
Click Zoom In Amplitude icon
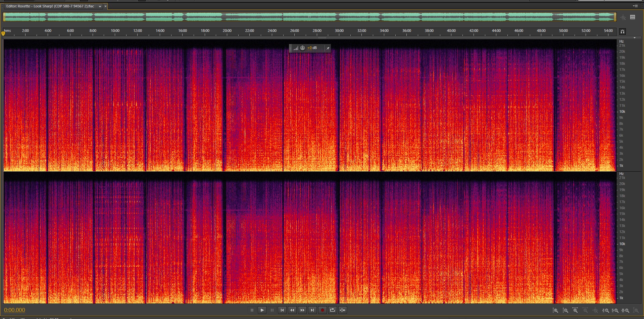coord(555,311)
